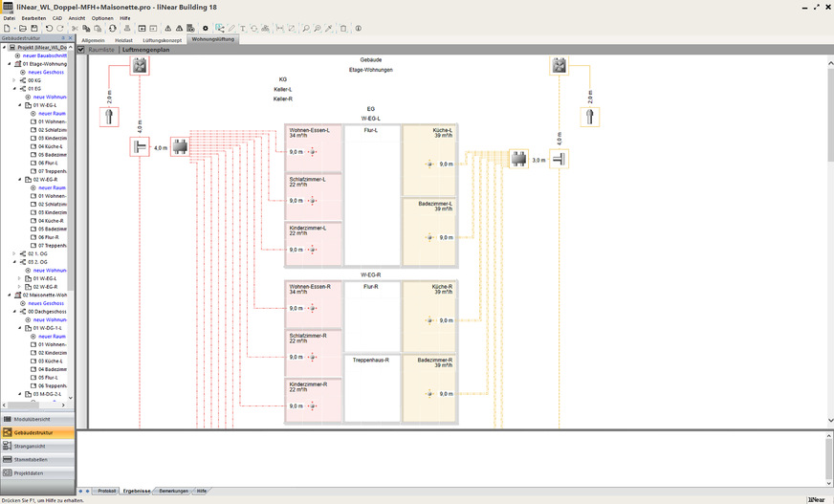Select the supply fan unit symbol top left
This screenshot has width=834, height=504.
[x=140, y=66]
